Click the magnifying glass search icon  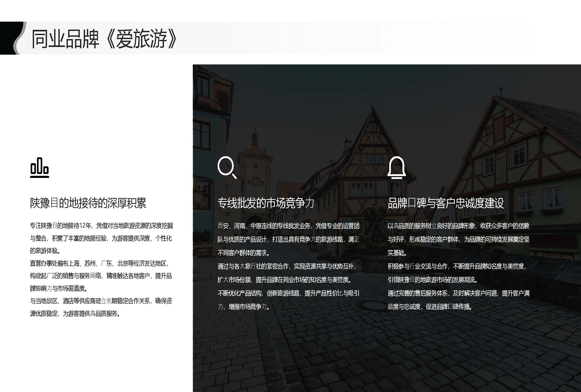227,168
